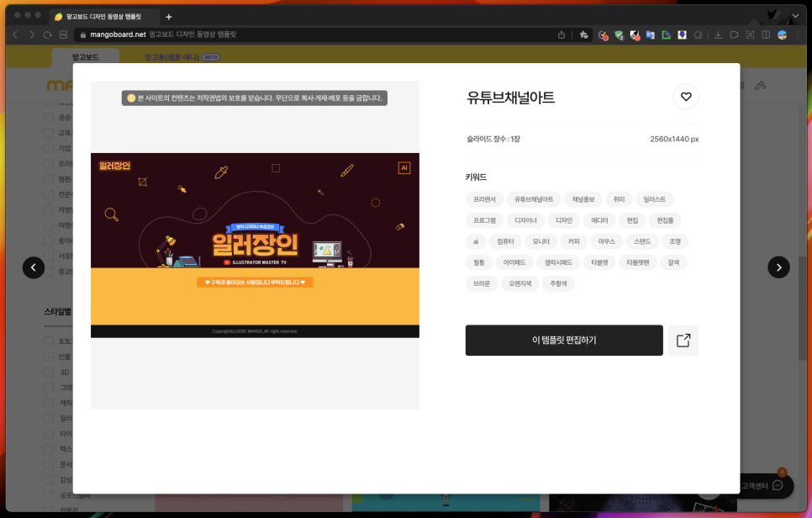
Task: Open the browser profile avatar
Action: (x=782, y=34)
